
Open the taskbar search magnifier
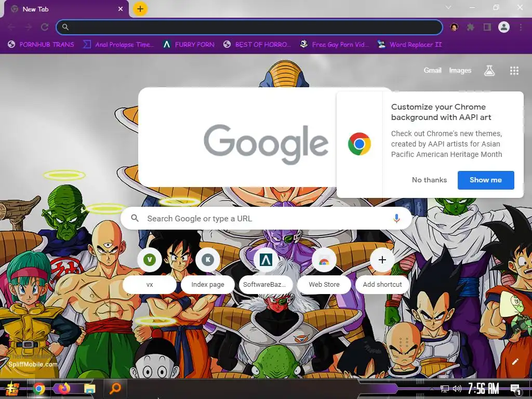(x=115, y=389)
